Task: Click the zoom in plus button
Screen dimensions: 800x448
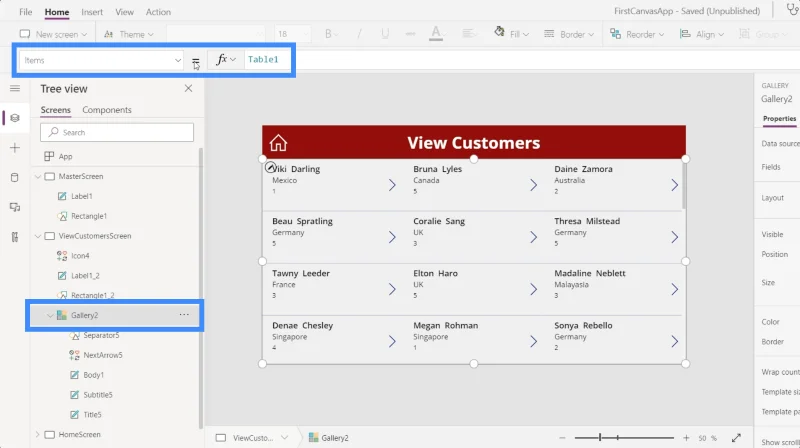Action: coord(686,438)
